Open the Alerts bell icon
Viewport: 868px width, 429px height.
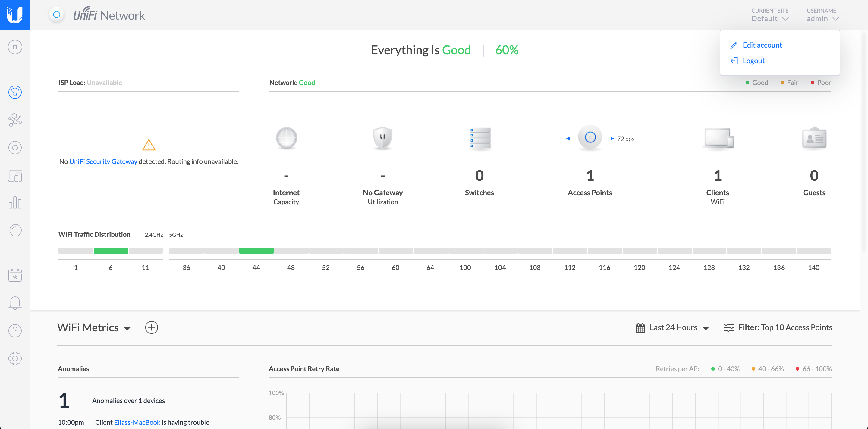point(15,303)
